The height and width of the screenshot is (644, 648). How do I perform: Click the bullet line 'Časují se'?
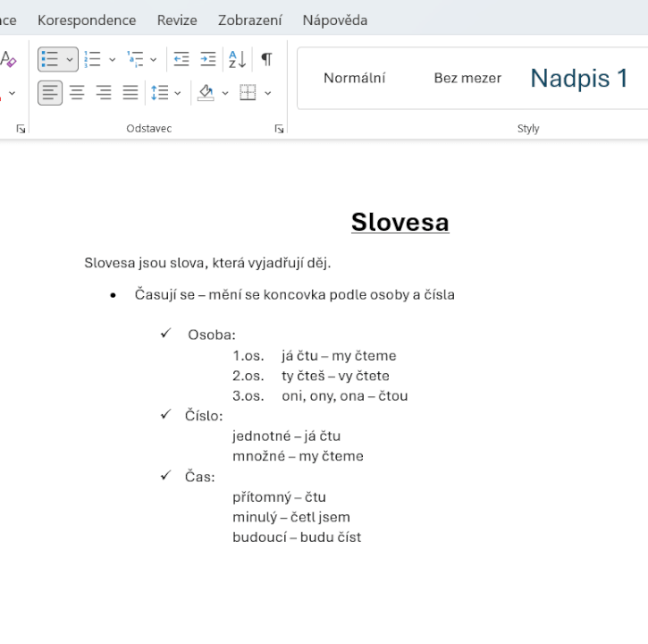(295, 295)
